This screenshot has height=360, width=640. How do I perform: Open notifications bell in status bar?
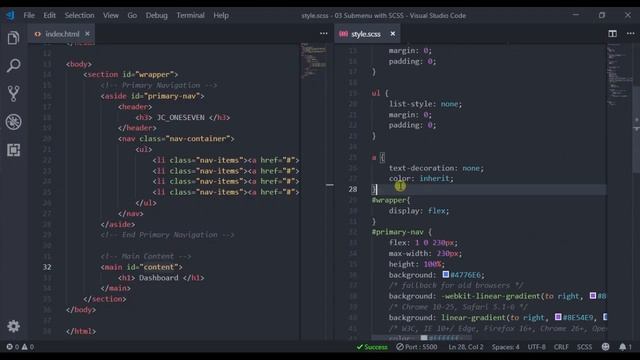click(x=625, y=347)
